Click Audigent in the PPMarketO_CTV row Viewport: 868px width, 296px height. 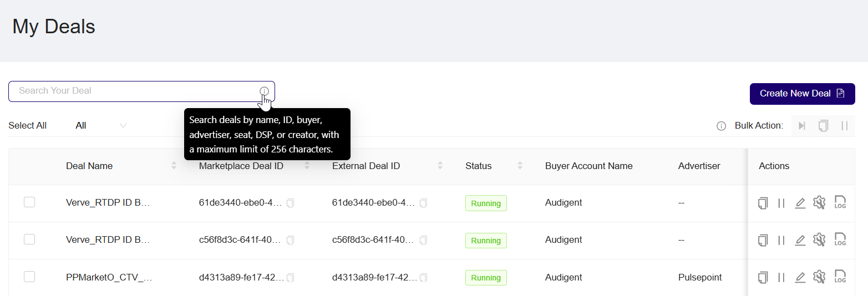[x=564, y=277]
